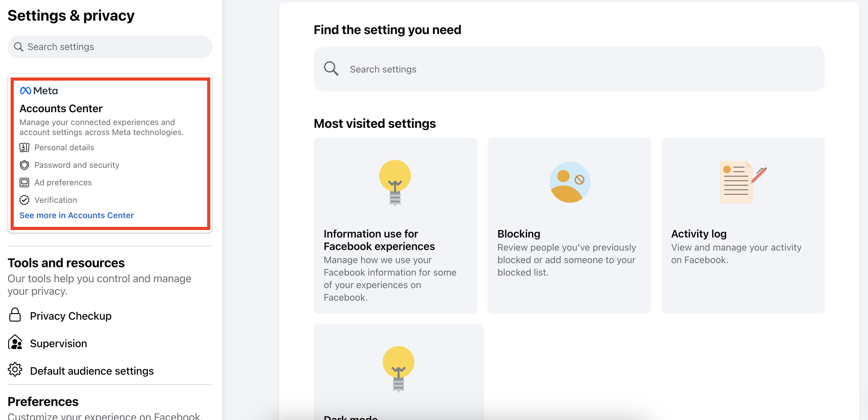Viewport: 868px width, 420px height.
Task: Click the Verification badge icon
Action: [x=24, y=200]
